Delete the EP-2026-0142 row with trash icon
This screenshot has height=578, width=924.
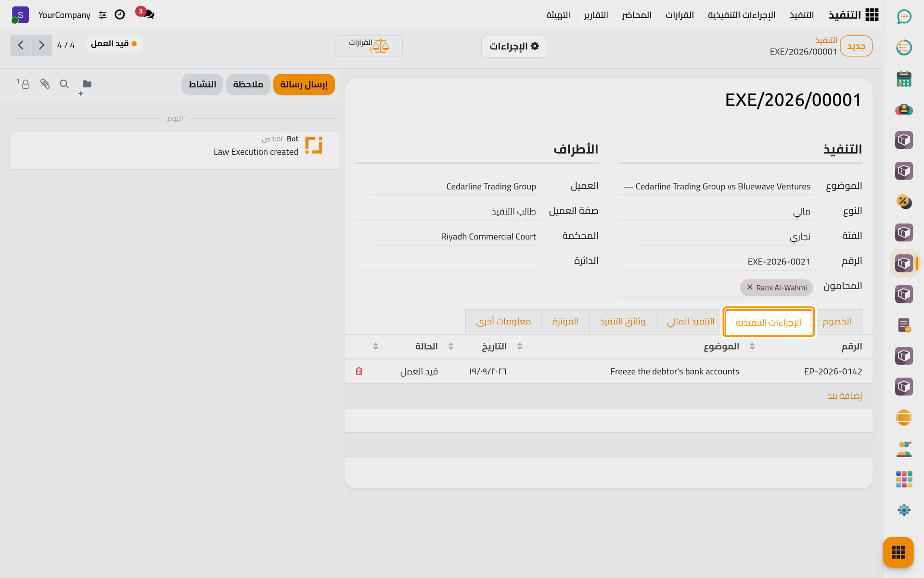click(x=359, y=371)
